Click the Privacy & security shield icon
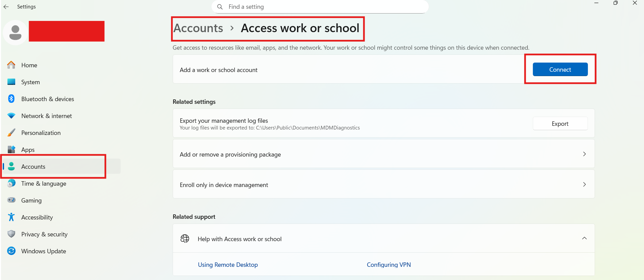 pyautogui.click(x=11, y=234)
